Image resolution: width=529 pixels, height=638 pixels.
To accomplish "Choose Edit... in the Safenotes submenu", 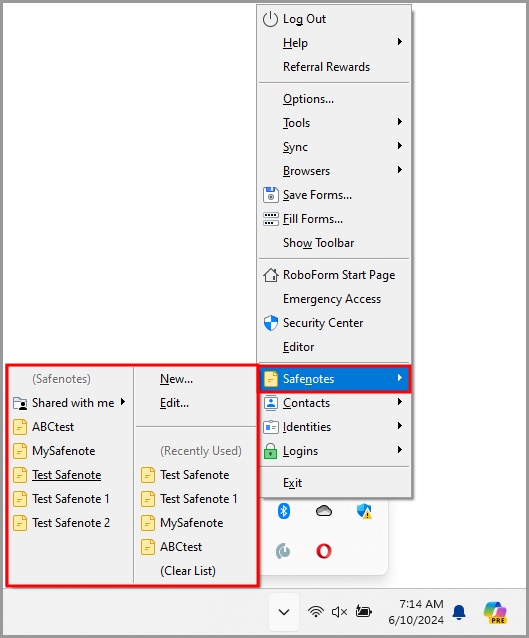I will coord(175,403).
